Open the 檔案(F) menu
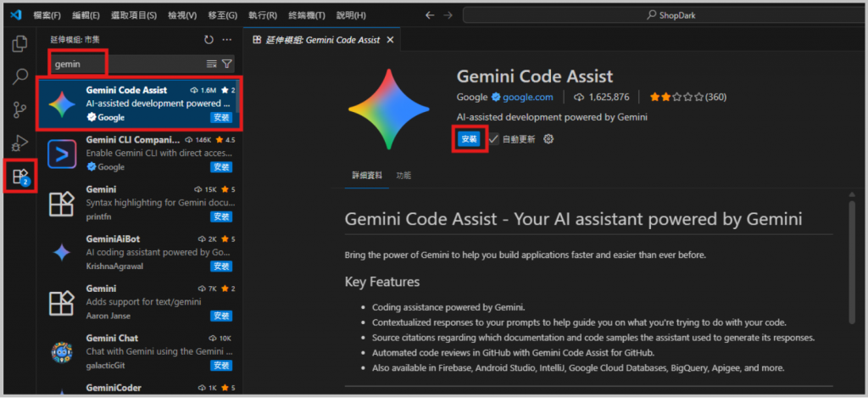 click(x=47, y=15)
